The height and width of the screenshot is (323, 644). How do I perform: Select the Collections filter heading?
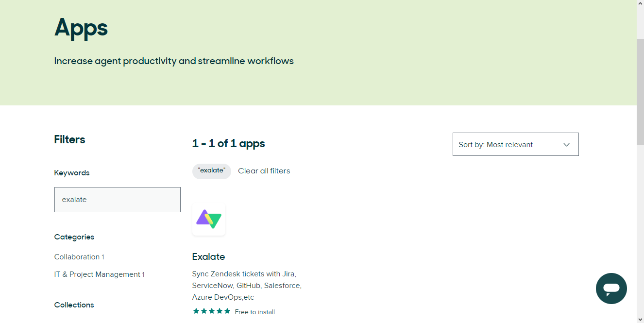pos(74,305)
